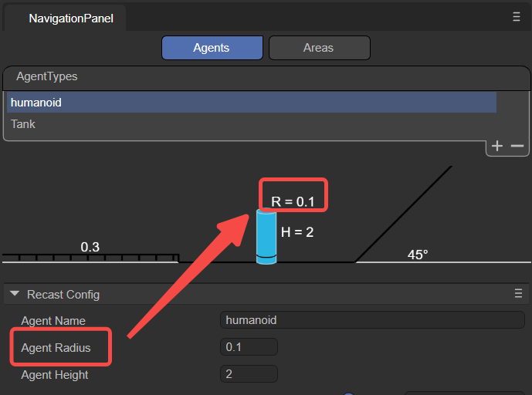The width and height of the screenshot is (532, 395).
Task: Click the R = 0.1 label in diagram
Action: point(293,202)
